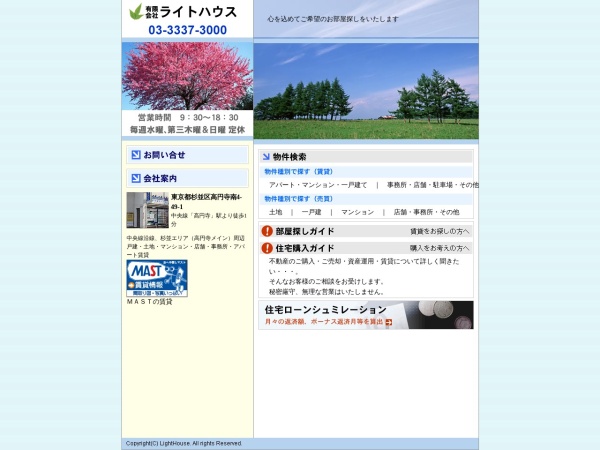Click the business hours text 9：30～18：30
Viewport: 600px width, 450px height.
[x=209, y=117]
